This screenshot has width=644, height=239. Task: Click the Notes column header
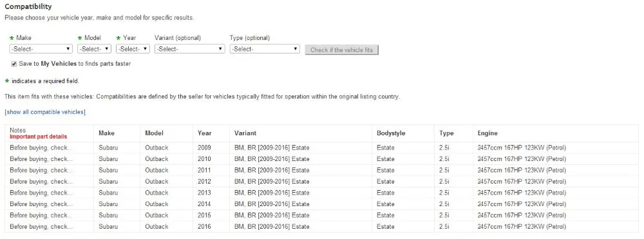[x=17, y=131]
